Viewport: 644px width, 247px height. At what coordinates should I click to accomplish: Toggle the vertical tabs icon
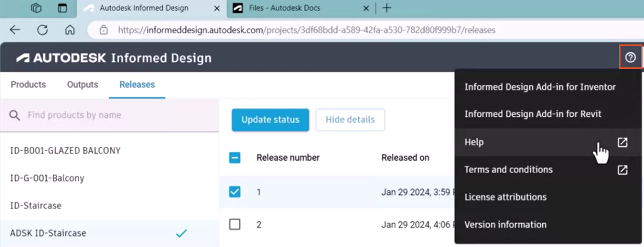click(x=62, y=8)
